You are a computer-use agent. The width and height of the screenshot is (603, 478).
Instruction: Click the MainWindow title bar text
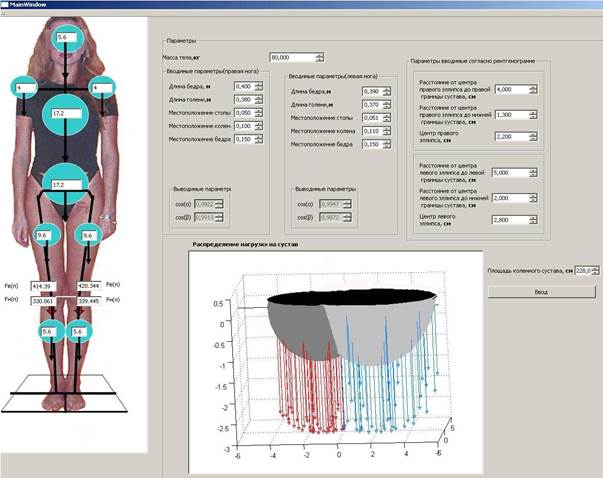click(27, 5)
